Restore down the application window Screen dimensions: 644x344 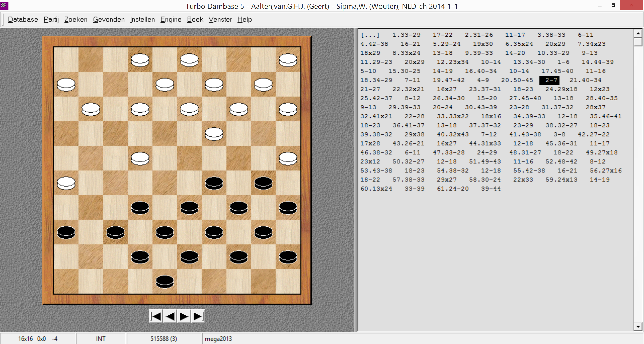point(613,5)
